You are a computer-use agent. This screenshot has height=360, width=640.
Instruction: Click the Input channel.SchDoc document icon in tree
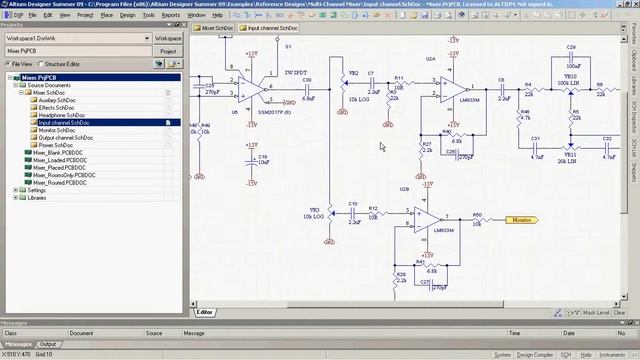[34, 122]
